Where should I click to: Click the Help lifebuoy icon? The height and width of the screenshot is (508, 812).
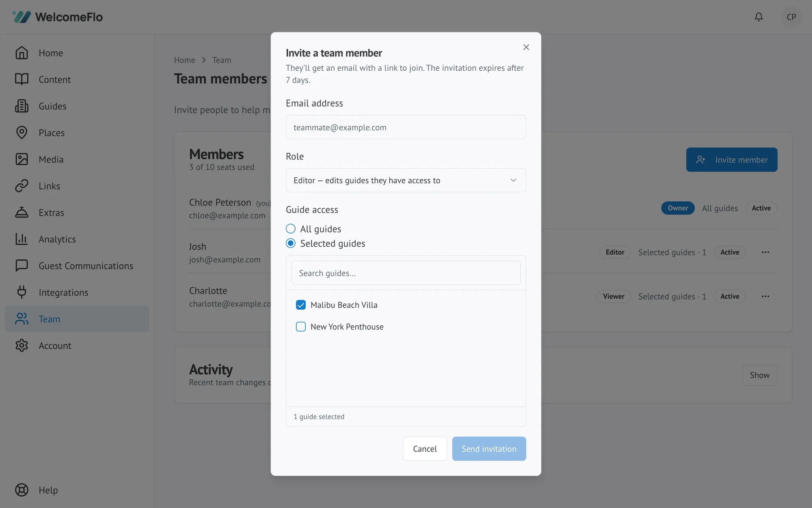pos(22,490)
